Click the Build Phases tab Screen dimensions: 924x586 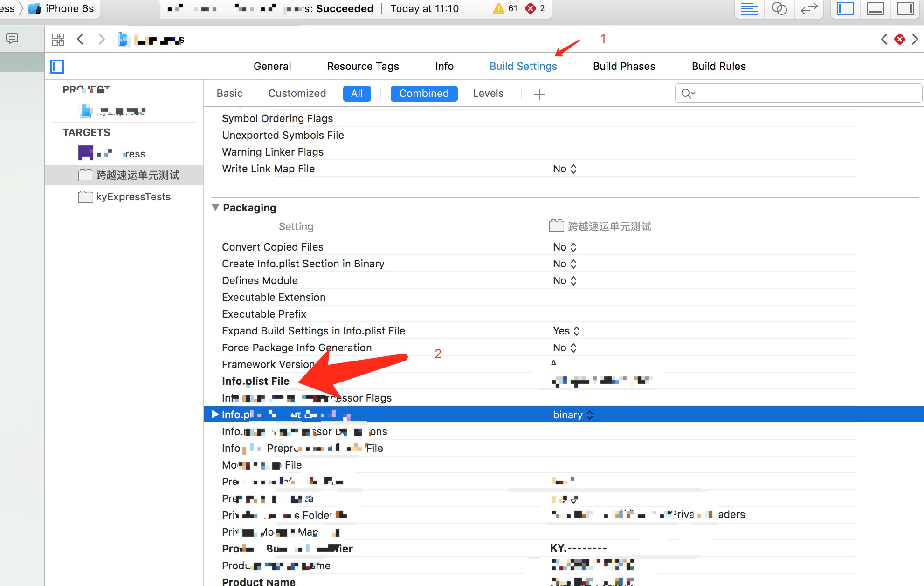tap(623, 65)
